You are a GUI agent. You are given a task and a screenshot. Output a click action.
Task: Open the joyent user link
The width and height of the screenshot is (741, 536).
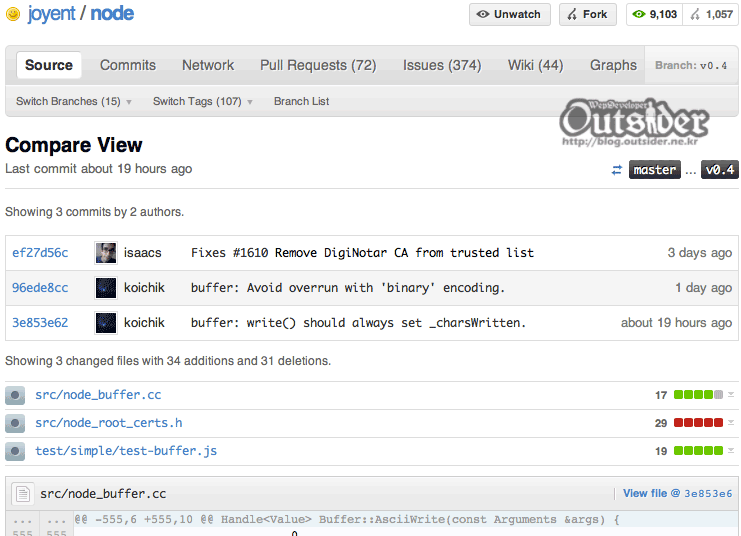click(x=51, y=14)
